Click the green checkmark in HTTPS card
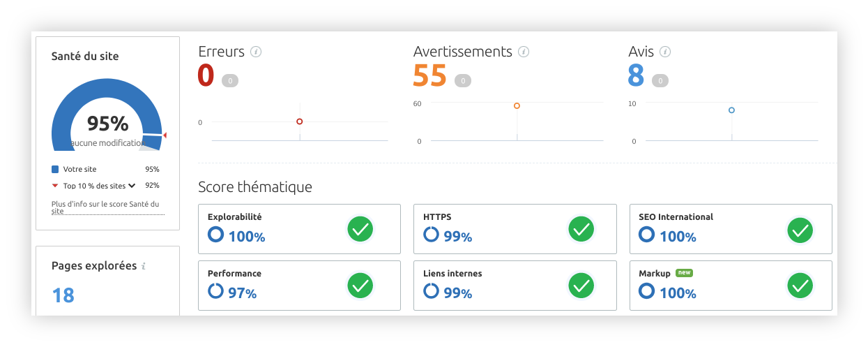This screenshot has width=868, height=347. pyautogui.click(x=581, y=229)
